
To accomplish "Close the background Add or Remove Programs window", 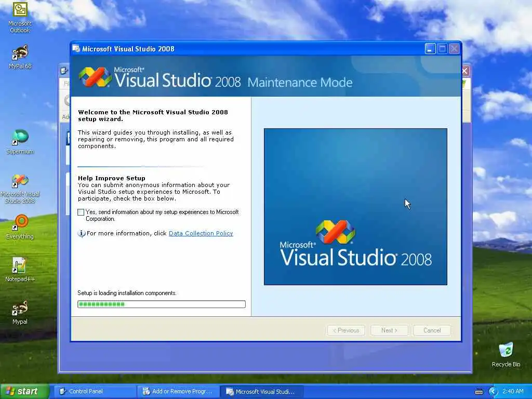I will 465,71.
